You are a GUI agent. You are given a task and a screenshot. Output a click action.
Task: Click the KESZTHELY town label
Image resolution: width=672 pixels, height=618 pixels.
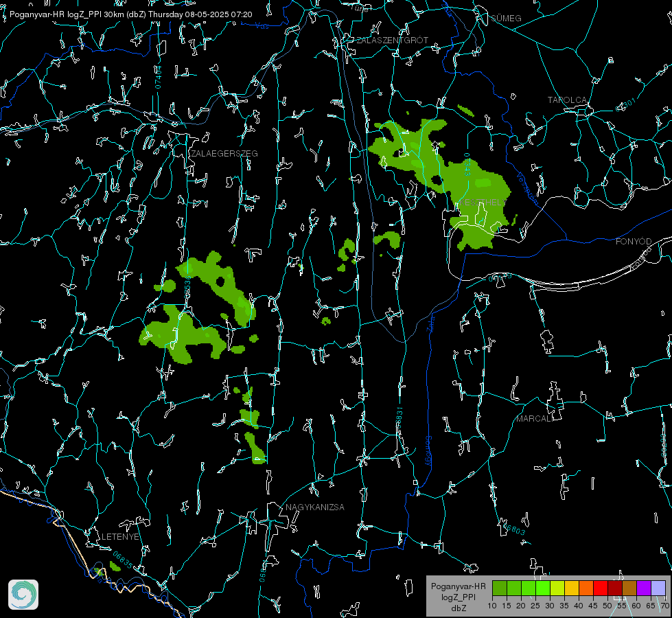coord(482,202)
